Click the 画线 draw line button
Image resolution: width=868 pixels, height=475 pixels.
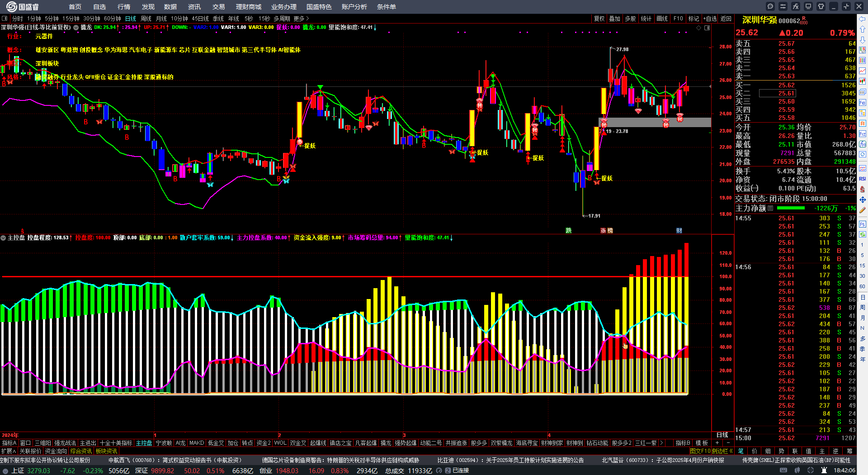(x=662, y=19)
